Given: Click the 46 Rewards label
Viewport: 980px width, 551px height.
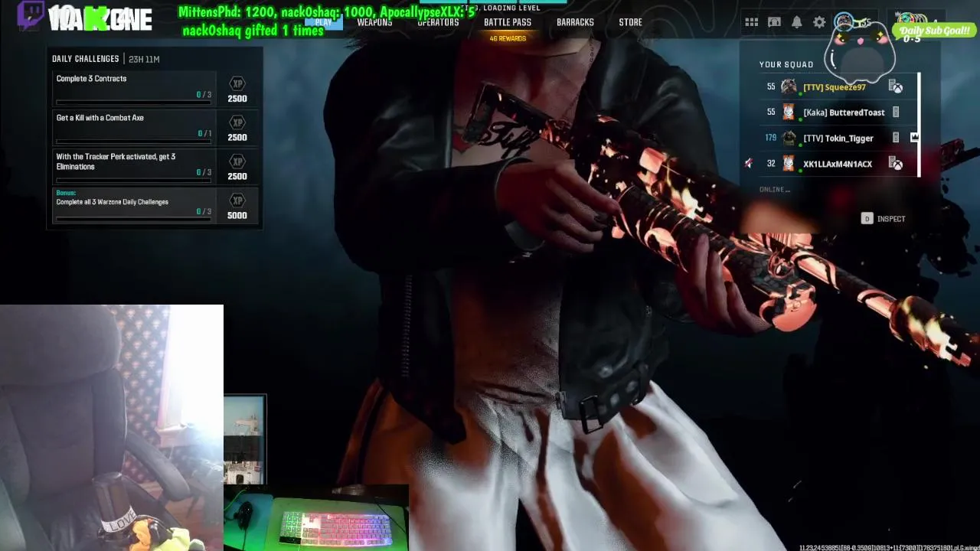Looking at the screenshot, I should coord(508,38).
